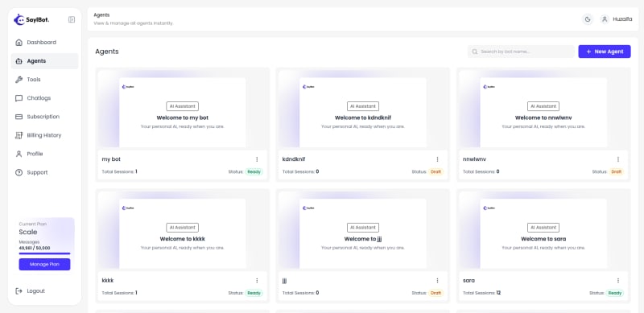Click the Agents robot icon

click(x=19, y=61)
